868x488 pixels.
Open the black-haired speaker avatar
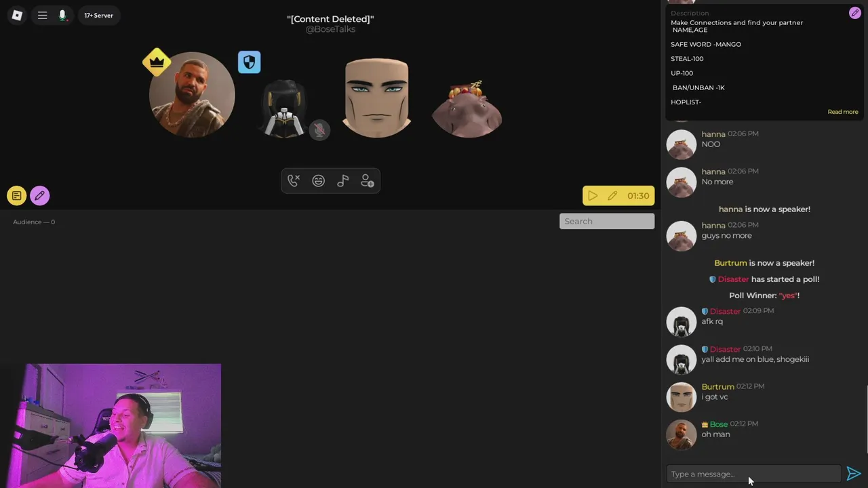(x=284, y=108)
